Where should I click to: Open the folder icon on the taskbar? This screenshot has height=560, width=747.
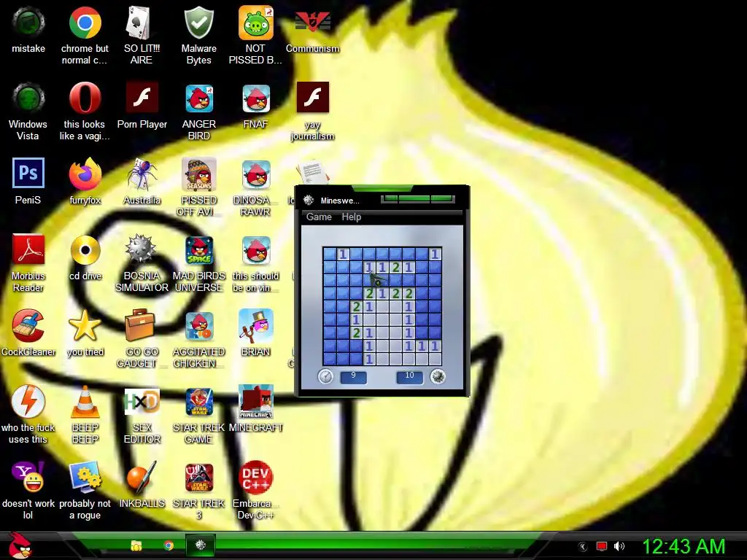136,545
